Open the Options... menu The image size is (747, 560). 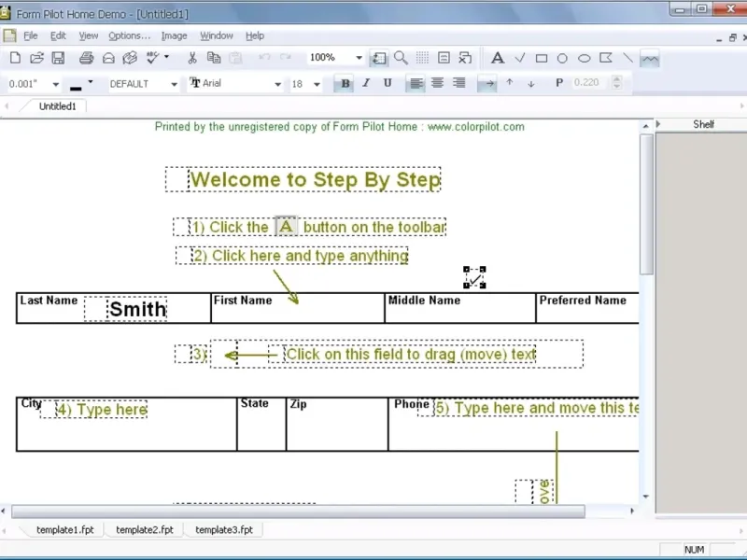(129, 35)
